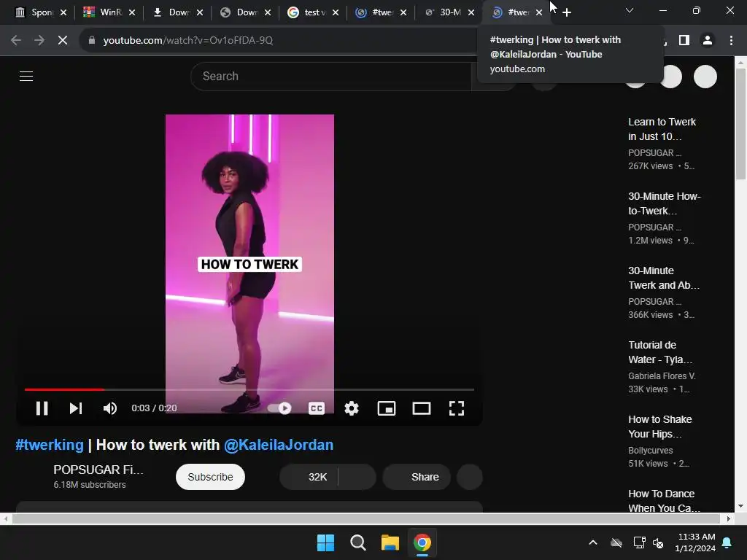Viewport: 747px width, 560px height.
Task: Open Windows taskbar search
Action: pyautogui.click(x=357, y=542)
